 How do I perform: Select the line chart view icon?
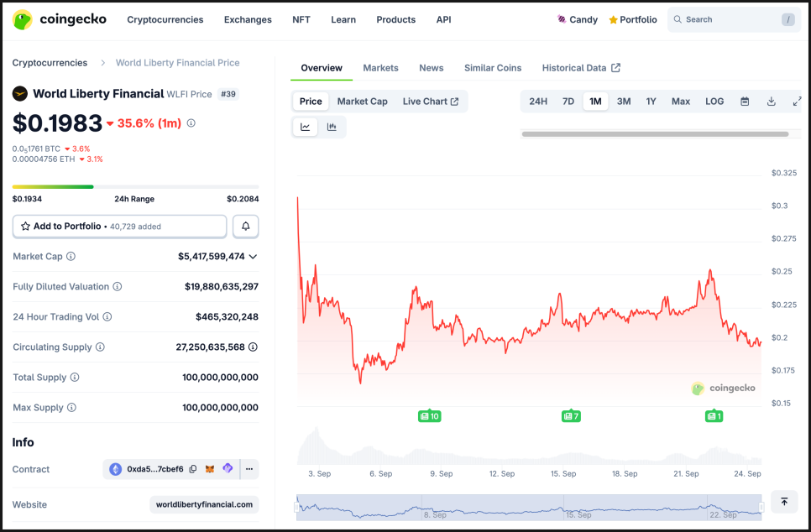305,127
